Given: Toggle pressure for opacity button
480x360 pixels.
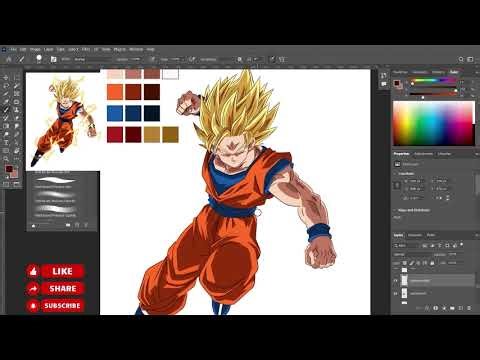Looking at the screenshot, I should pyautogui.click(x=152, y=59).
